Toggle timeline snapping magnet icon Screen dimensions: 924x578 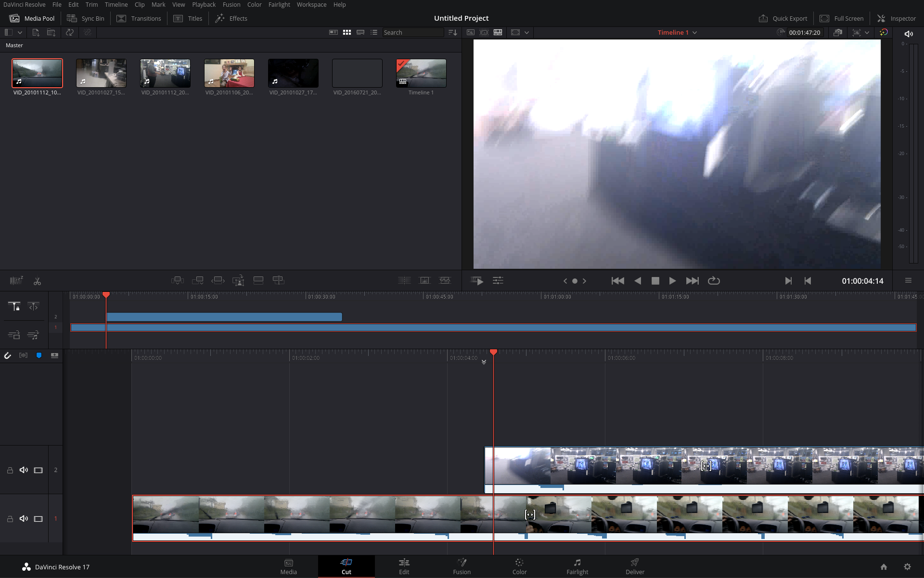coord(8,355)
